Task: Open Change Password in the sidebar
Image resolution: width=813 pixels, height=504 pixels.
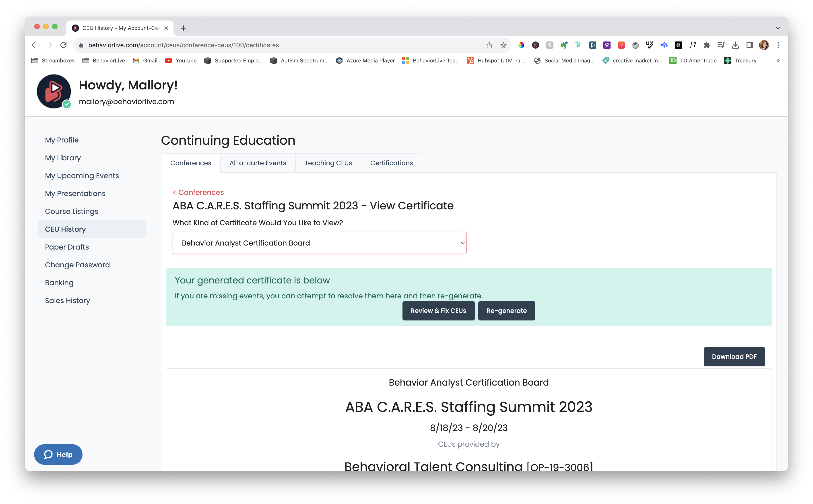Action: (77, 265)
